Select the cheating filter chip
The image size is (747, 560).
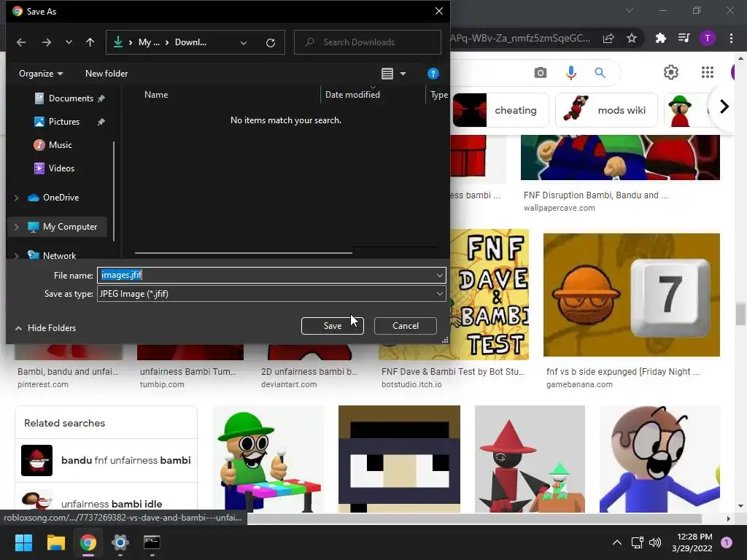click(500, 111)
